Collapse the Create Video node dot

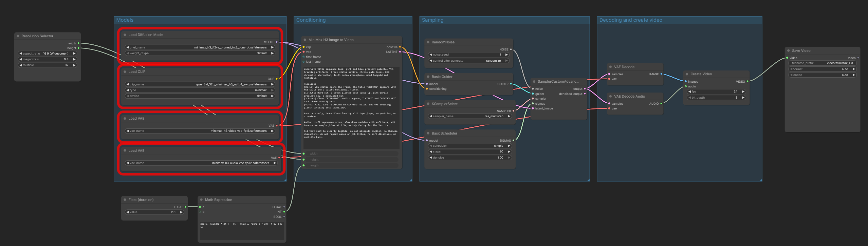pos(687,74)
